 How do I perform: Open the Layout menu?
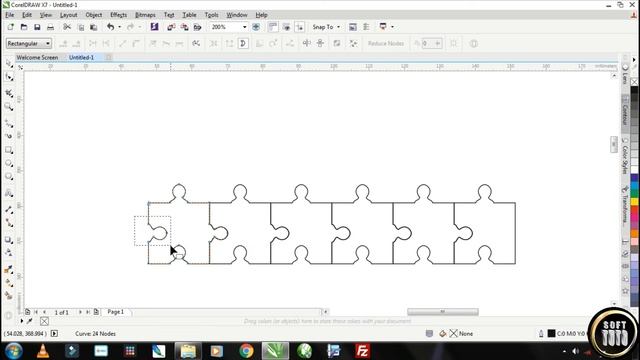(x=68, y=15)
